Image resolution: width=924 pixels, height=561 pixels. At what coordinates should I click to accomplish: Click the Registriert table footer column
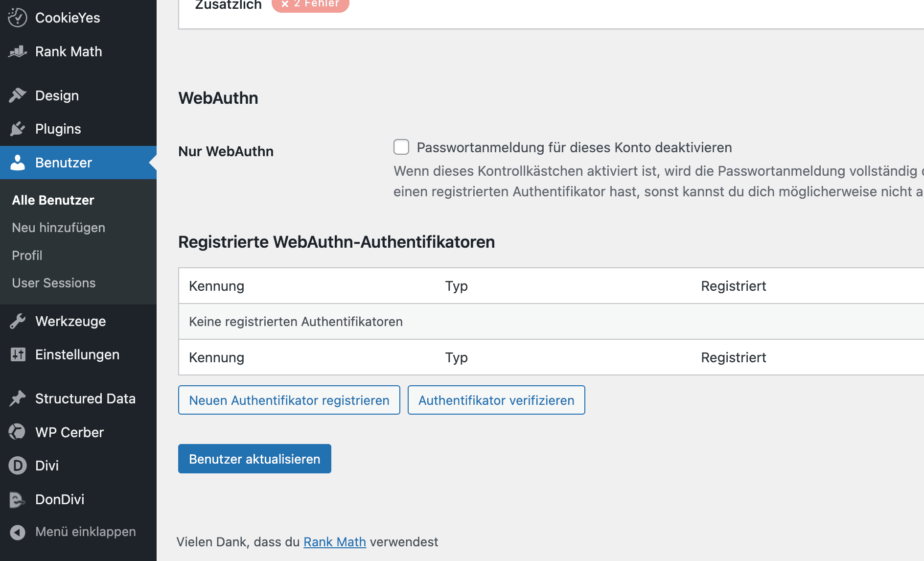(734, 357)
